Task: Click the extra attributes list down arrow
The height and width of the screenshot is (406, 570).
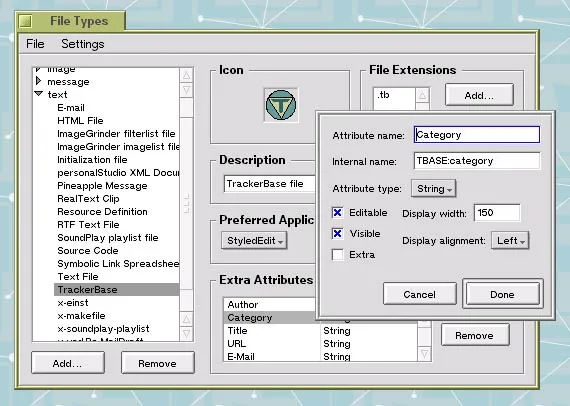Action: (424, 353)
